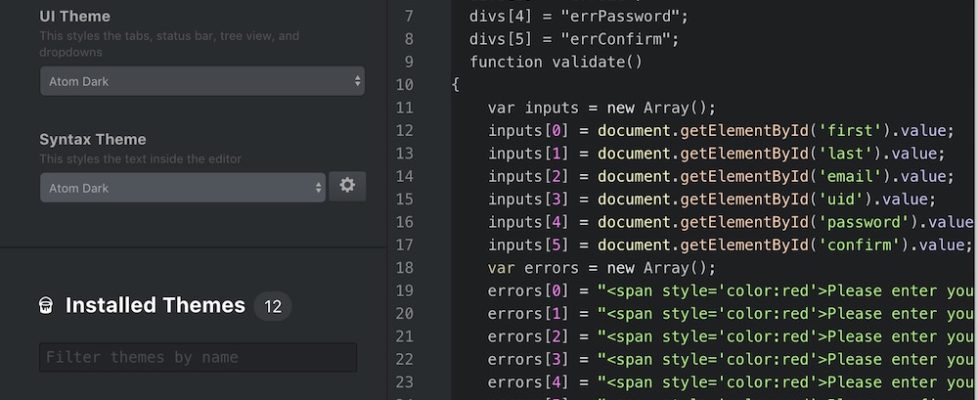Viewport: 978px width, 400px height.
Task: Click the installed themes count badge 12
Action: [272, 306]
